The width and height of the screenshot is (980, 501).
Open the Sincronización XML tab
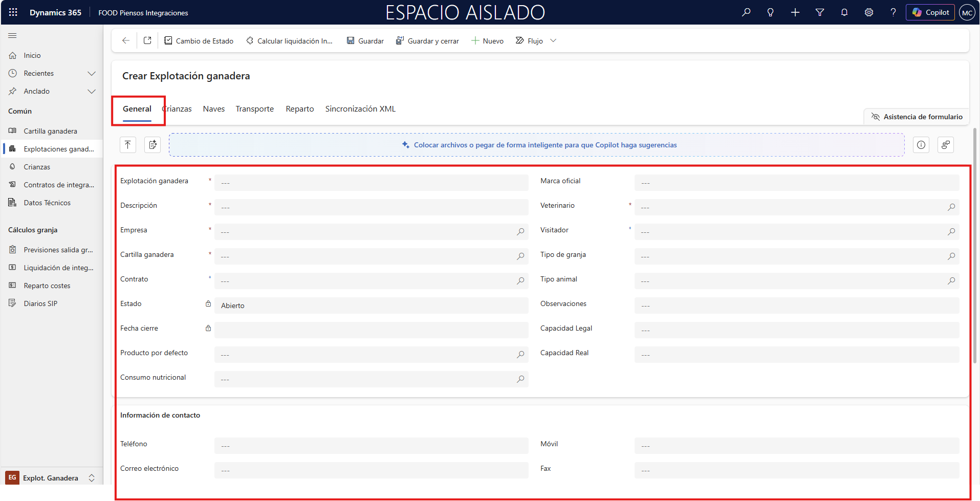click(x=360, y=108)
